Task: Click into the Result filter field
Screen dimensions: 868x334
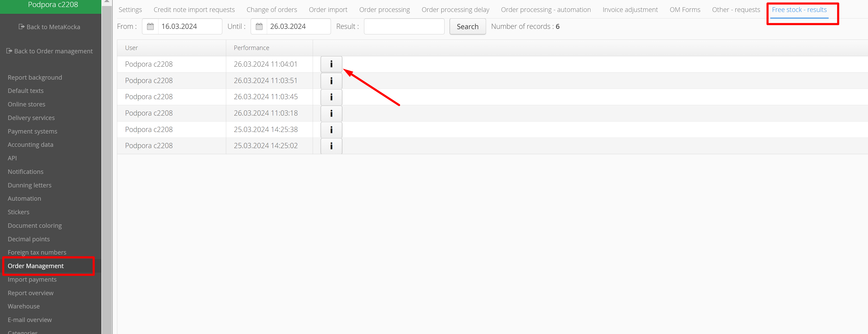Action: click(404, 26)
